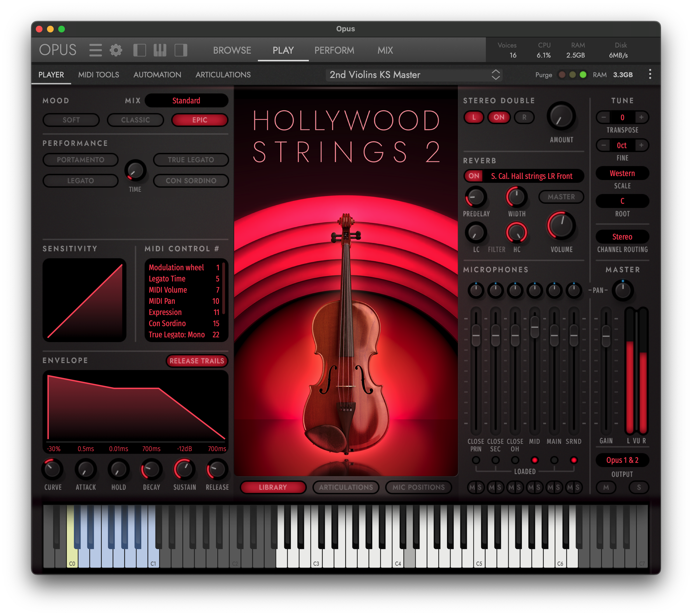The image size is (692, 616).
Task: Open the Stereo channel routing dropdown
Action: pyautogui.click(x=622, y=236)
